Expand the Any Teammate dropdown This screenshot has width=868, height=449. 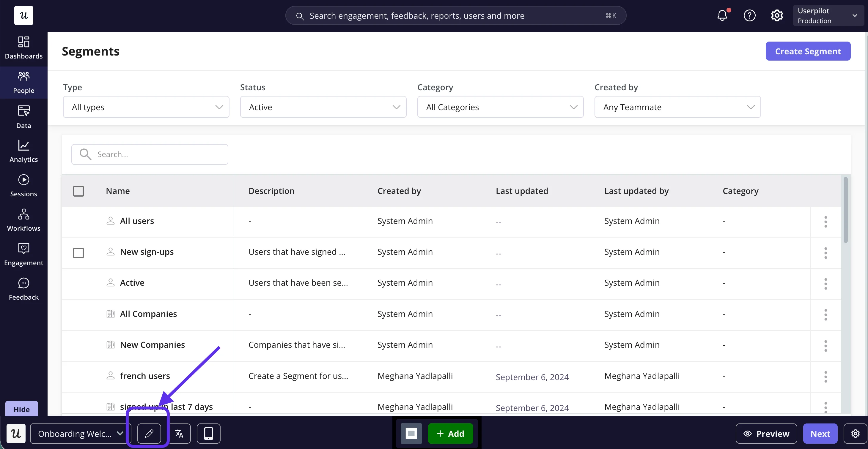[x=678, y=107]
